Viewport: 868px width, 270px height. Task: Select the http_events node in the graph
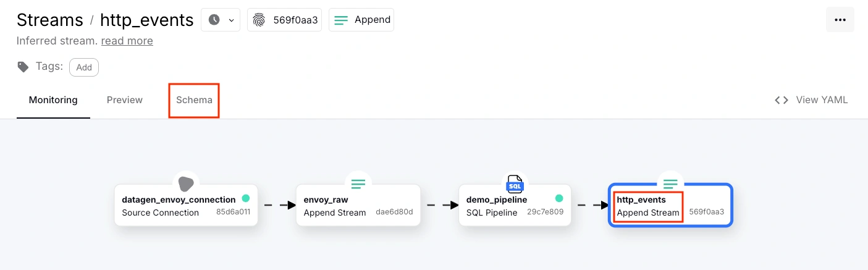tap(671, 205)
